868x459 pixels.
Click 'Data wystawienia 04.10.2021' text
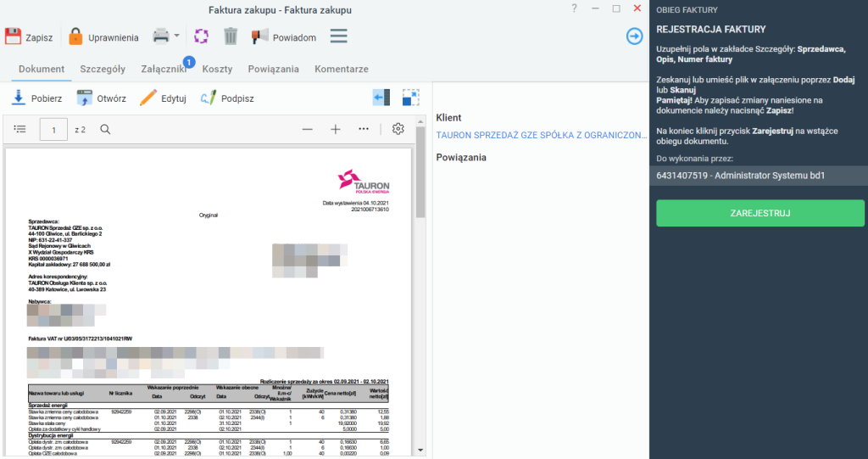pos(356,204)
